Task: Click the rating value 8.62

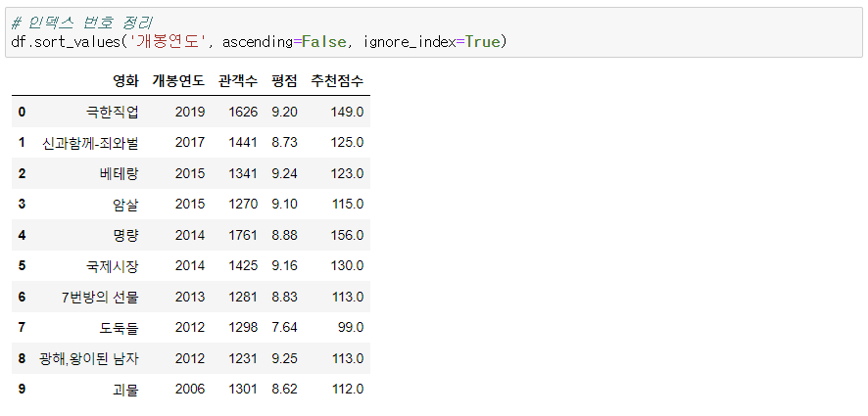Action: pyautogui.click(x=284, y=390)
